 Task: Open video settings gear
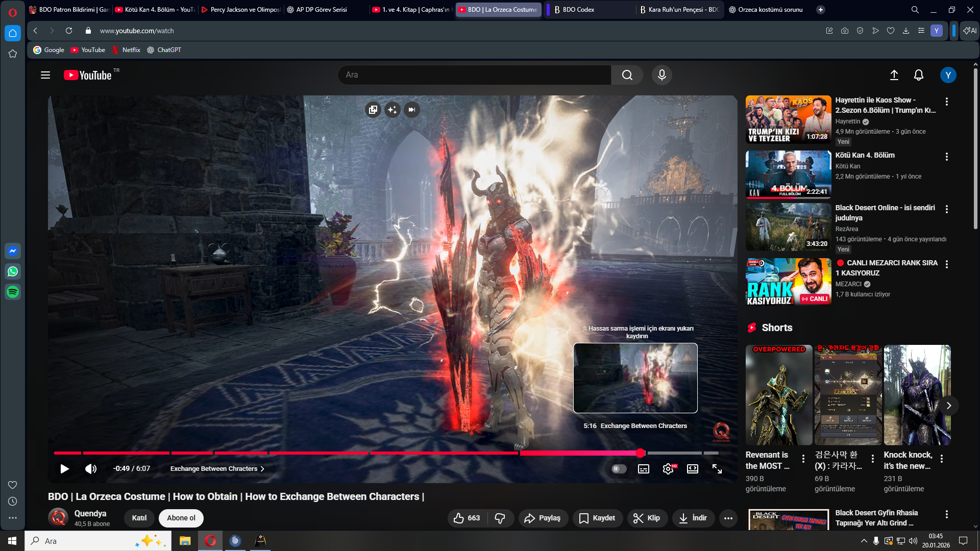pos(668,469)
